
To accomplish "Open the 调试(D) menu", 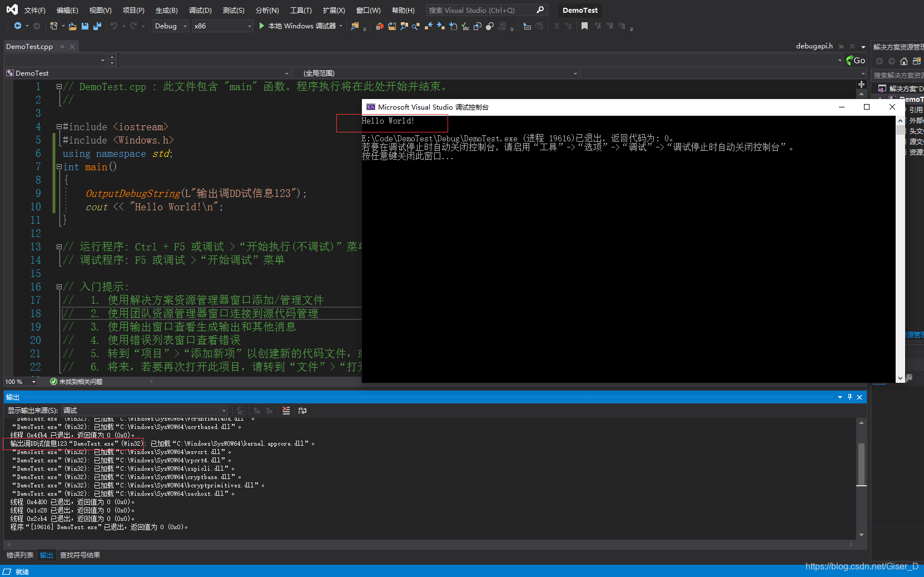I will point(200,11).
